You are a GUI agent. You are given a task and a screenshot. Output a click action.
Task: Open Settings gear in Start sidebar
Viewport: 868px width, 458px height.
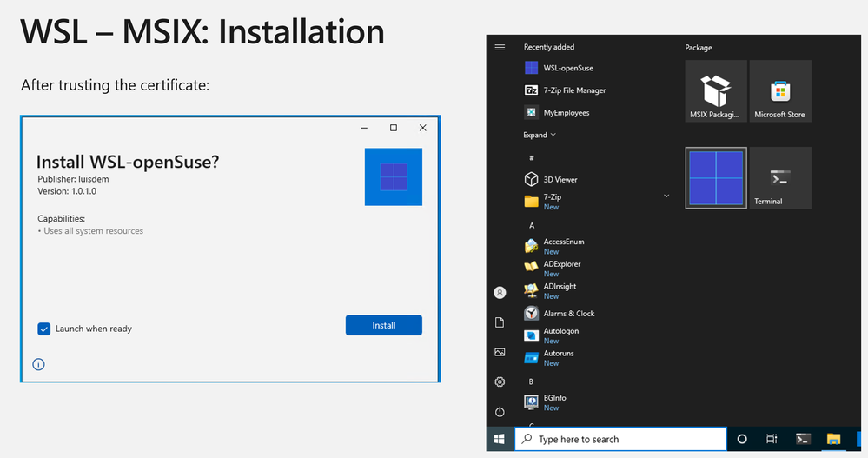pyautogui.click(x=500, y=382)
